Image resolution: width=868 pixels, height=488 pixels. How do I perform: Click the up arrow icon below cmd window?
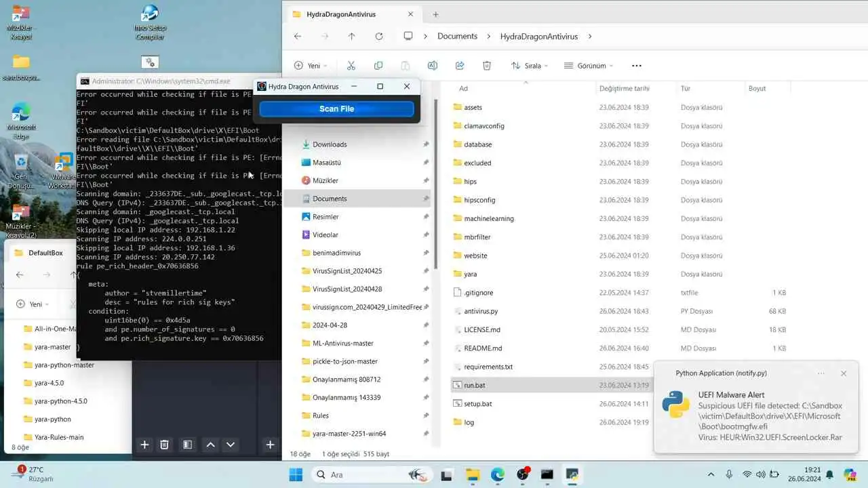click(x=210, y=445)
